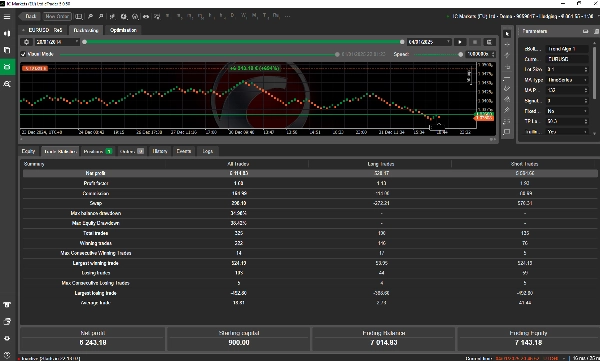Open the backtest end date dropdown
The height and width of the screenshot is (361, 600).
(x=429, y=42)
